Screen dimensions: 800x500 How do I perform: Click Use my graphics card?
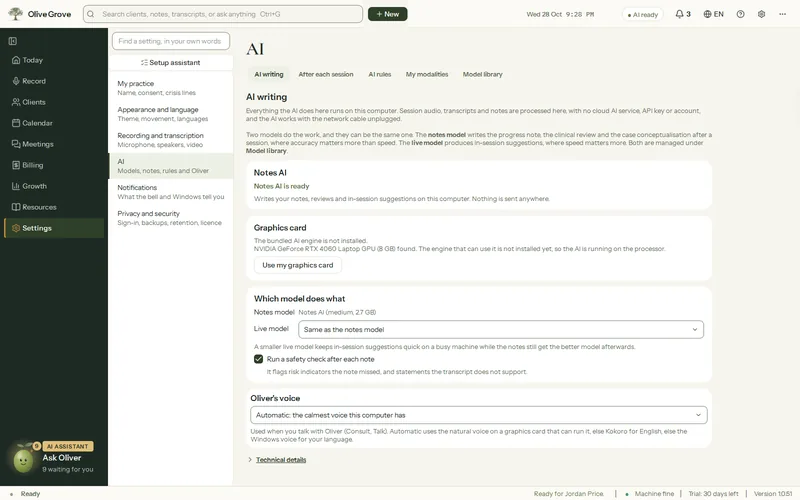coord(297,265)
